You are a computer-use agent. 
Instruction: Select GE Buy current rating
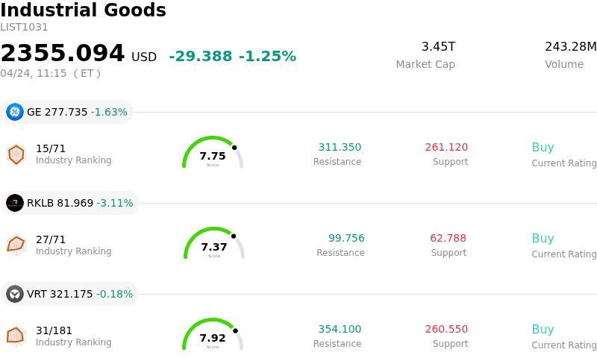pyautogui.click(x=543, y=148)
